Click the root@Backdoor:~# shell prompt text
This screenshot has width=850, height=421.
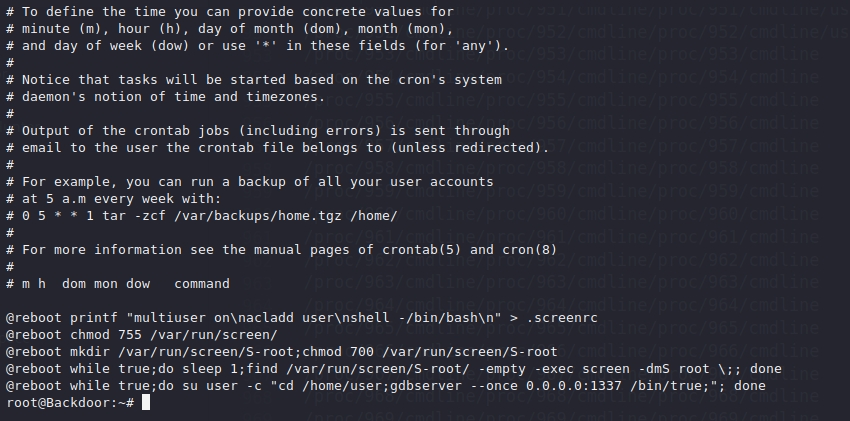[70, 402]
